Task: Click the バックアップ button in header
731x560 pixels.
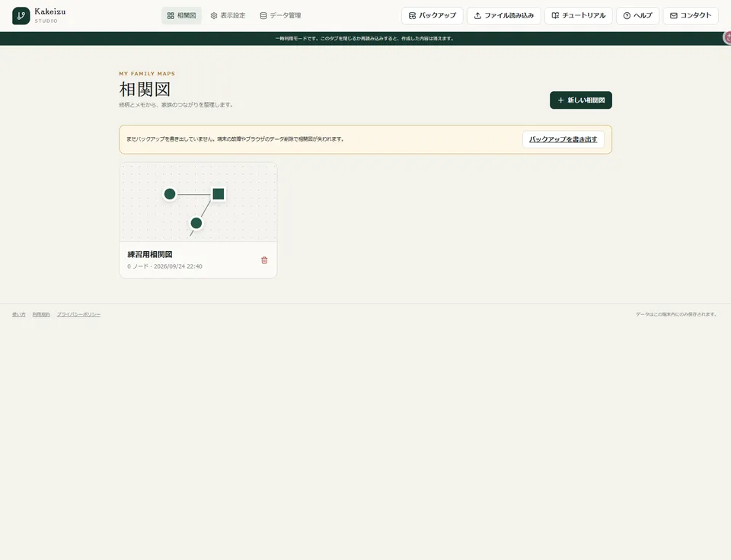Action: tap(433, 15)
